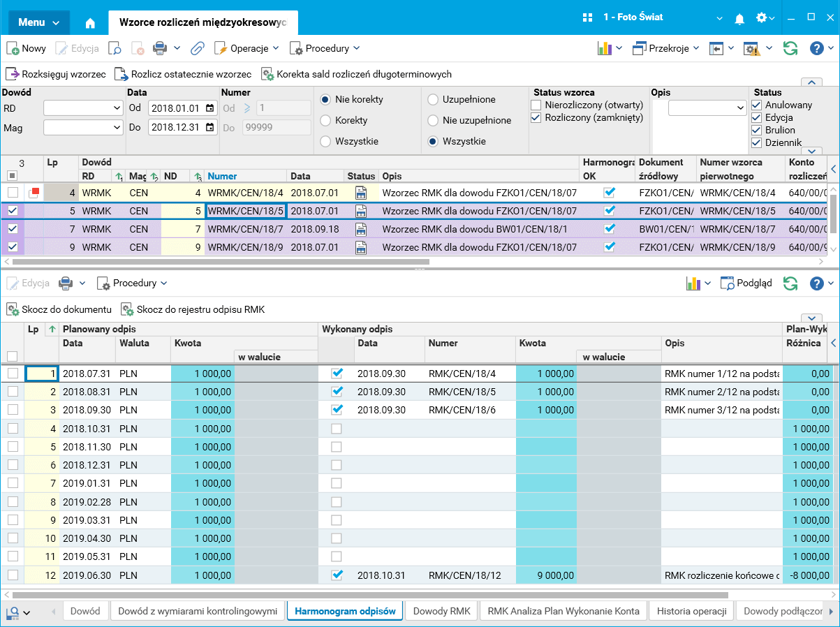Open the RD combo box

pyautogui.click(x=83, y=108)
